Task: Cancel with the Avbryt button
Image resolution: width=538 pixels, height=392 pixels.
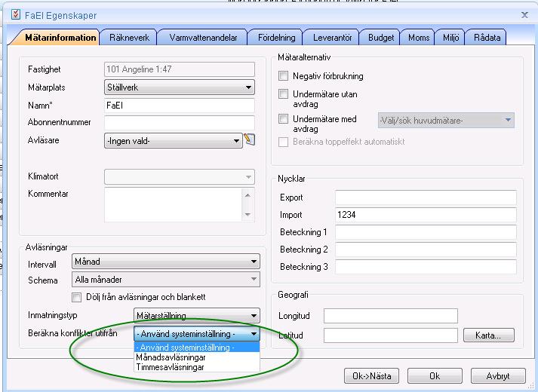Action: [498, 376]
